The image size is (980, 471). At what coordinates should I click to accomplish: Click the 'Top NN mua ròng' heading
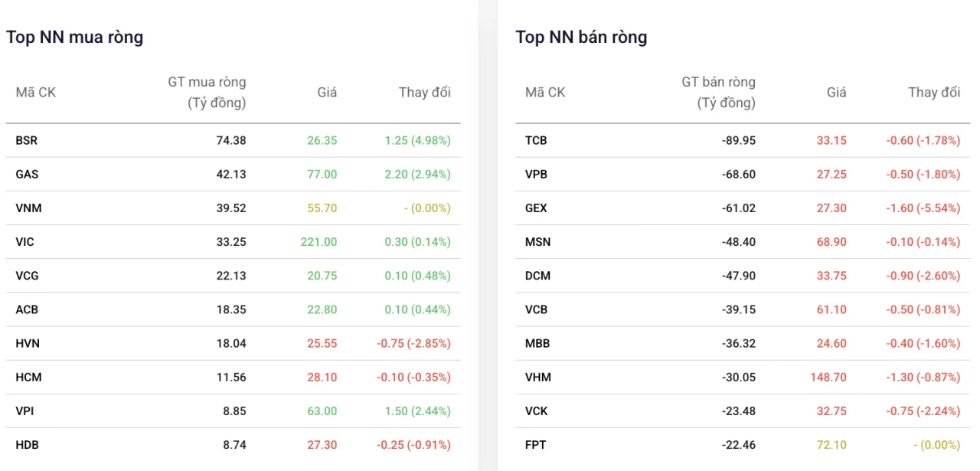[x=75, y=37]
